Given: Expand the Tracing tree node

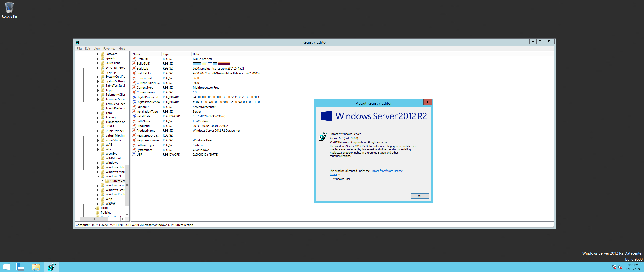Looking at the screenshot, I should pyautogui.click(x=98, y=118).
